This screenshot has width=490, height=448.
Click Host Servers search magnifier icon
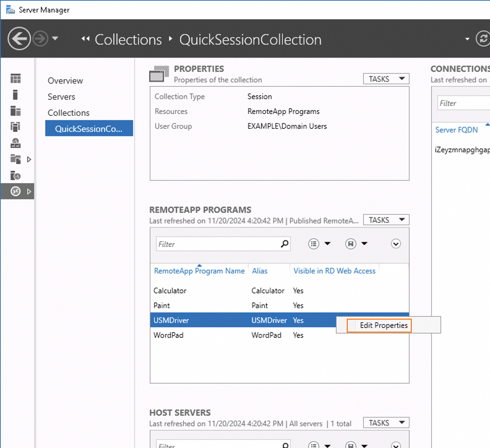(285, 445)
